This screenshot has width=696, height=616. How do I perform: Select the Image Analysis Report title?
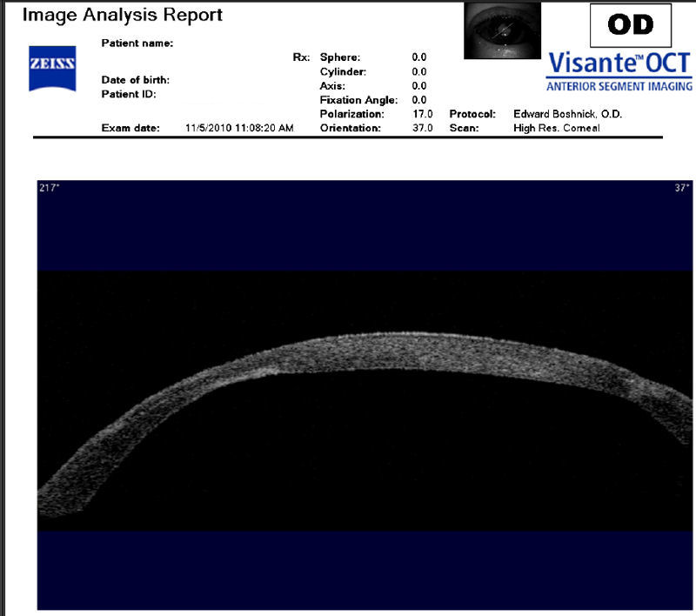(x=122, y=15)
